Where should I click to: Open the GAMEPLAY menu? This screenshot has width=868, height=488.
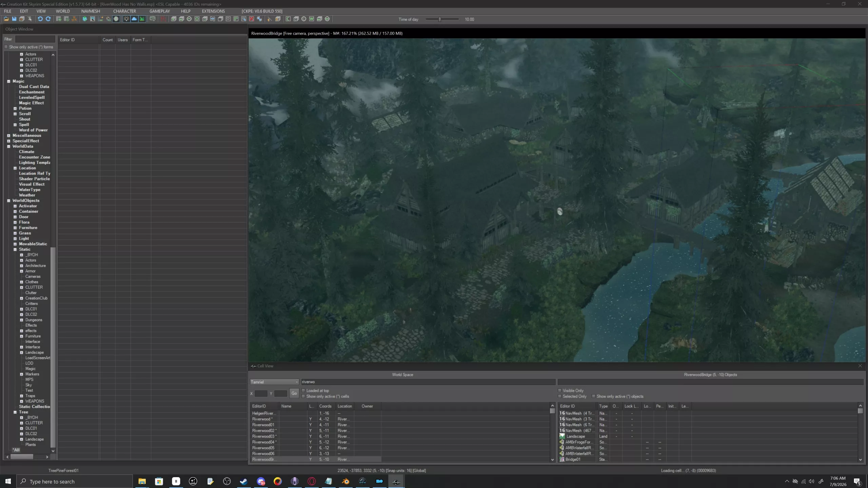coord(159,11)
